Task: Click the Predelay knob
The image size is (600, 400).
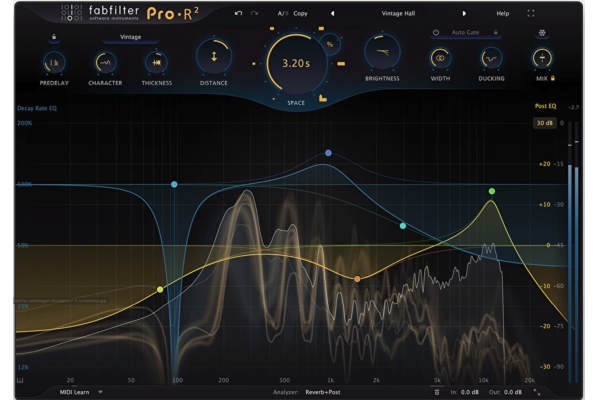Action: pos(54,63)
